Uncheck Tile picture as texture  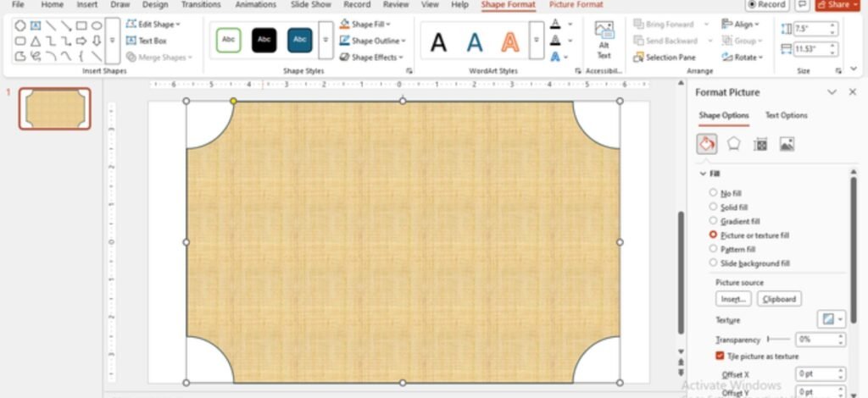coord(720,356)
